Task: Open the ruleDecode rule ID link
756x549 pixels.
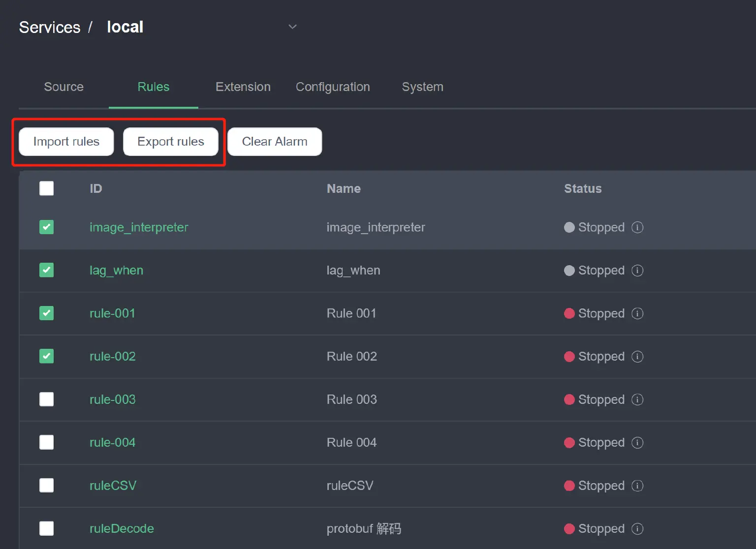Action: click(122, 529)
